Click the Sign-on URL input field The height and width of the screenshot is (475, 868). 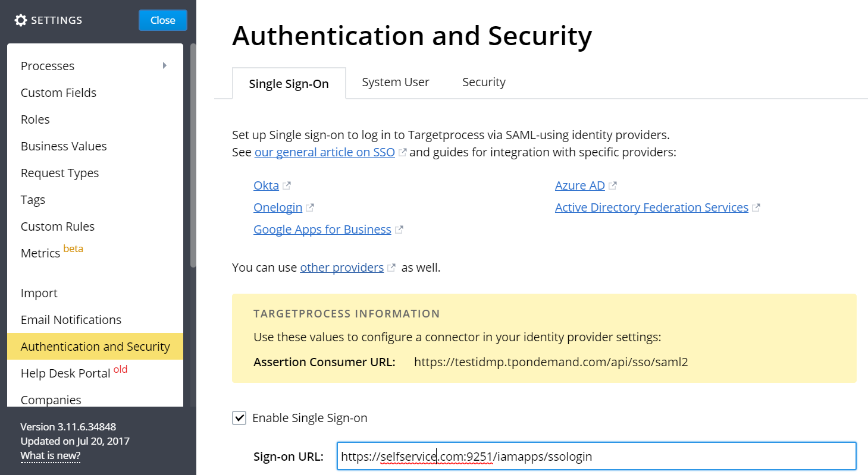[x=596, y=457]
